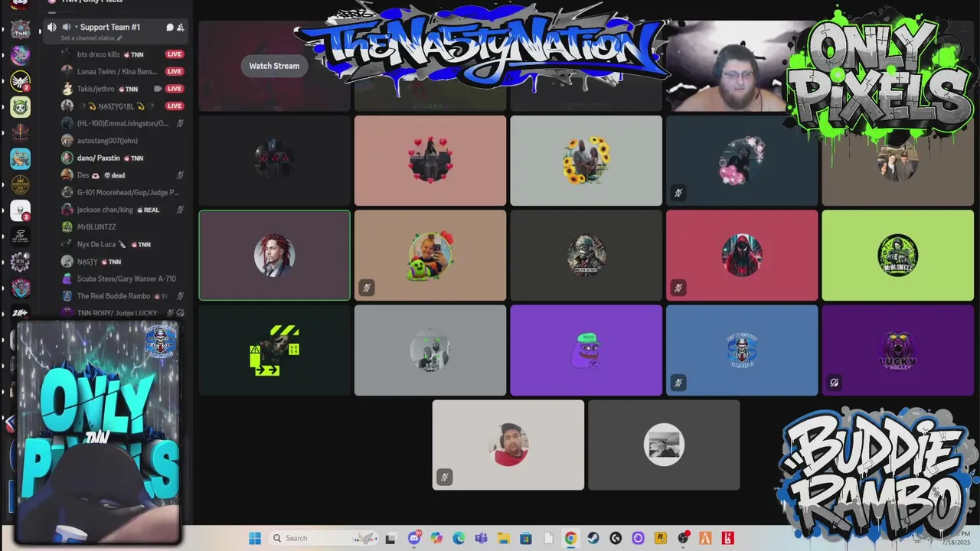This screenshot has width=980, height=551.
Task: Click the man in red shirt tile
Action: click(x=508, y=445)
